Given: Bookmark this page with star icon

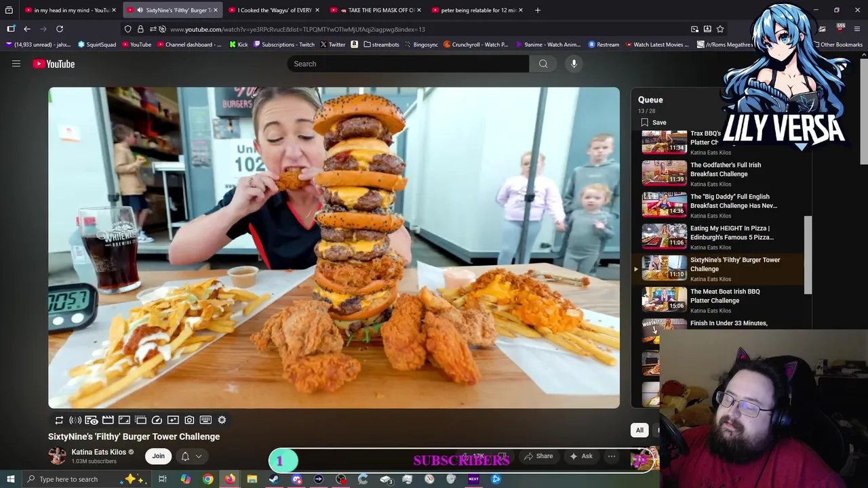Looking at the screenshot, I should [x=720, y=29].
